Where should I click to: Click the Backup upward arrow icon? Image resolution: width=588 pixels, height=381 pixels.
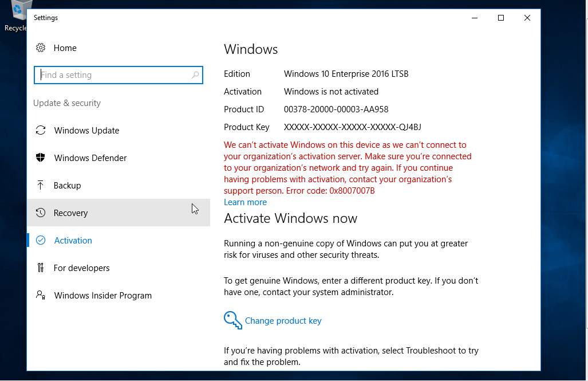pos(41,185)
